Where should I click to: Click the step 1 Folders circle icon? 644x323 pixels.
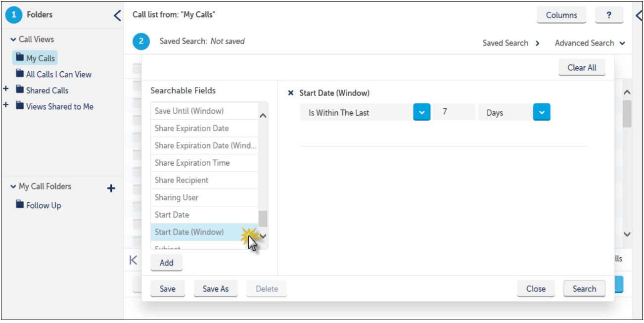[x=14, y=15]
